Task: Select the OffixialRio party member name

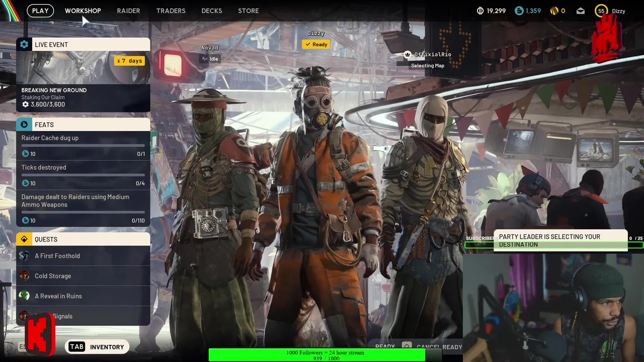Action: [x=433, y=54]
